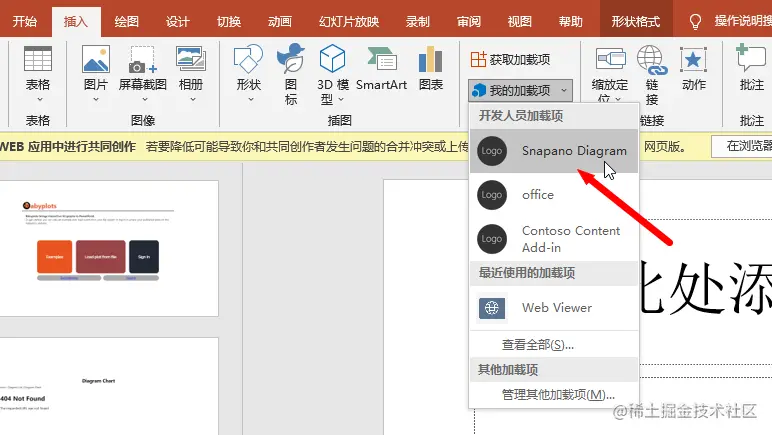Viewport: 772px width, 435px height.
Task: Insert a table via 表格 icon
Action: (38, 59)
